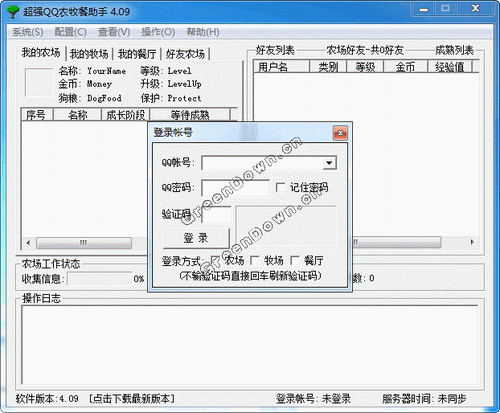Toggle the 农场 login mode checkbox

pyautogui.click(x=216, y=260)
